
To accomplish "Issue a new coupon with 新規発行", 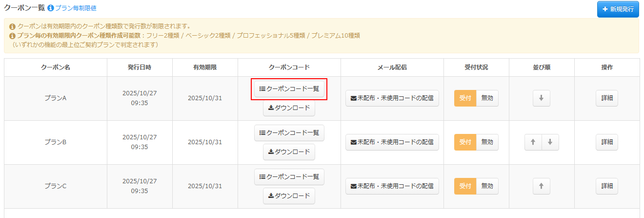I will (618, 9).
